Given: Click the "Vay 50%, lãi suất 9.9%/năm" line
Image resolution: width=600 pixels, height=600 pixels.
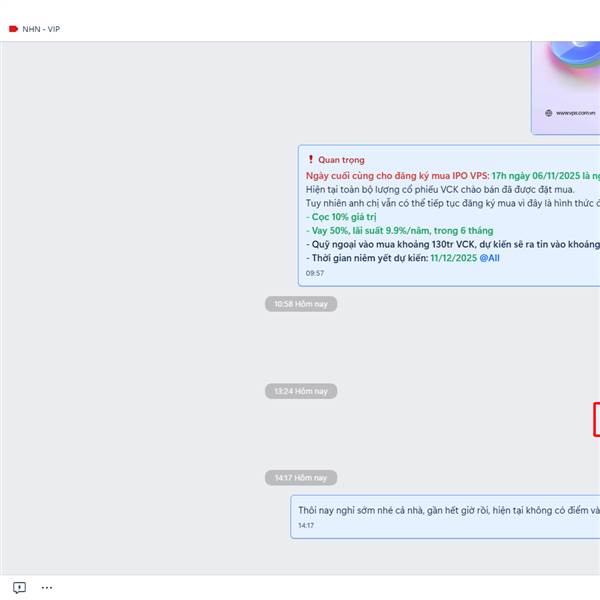Looking at the screenshot, I should (x=399, y=231).
